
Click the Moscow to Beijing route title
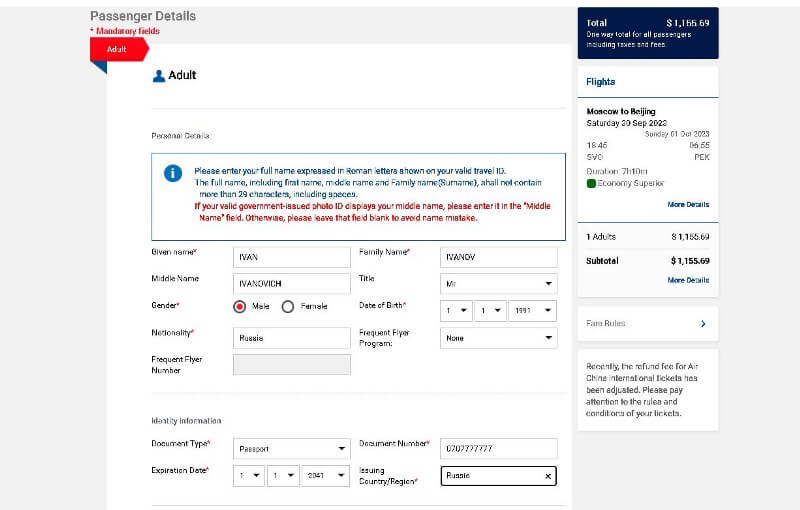(621, 111)
